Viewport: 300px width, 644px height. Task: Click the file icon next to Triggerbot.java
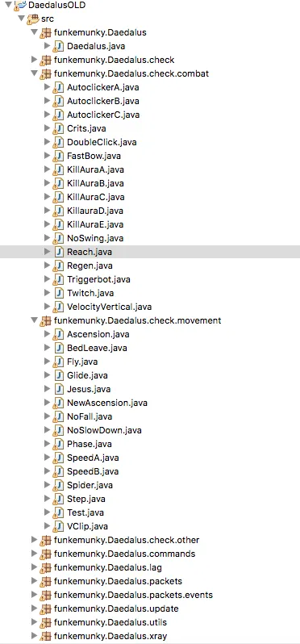[59, 279]
